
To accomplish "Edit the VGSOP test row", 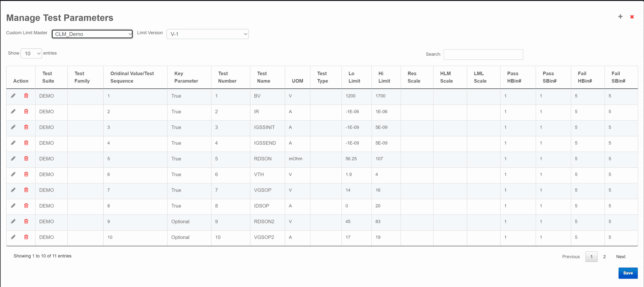I will 13,190.
